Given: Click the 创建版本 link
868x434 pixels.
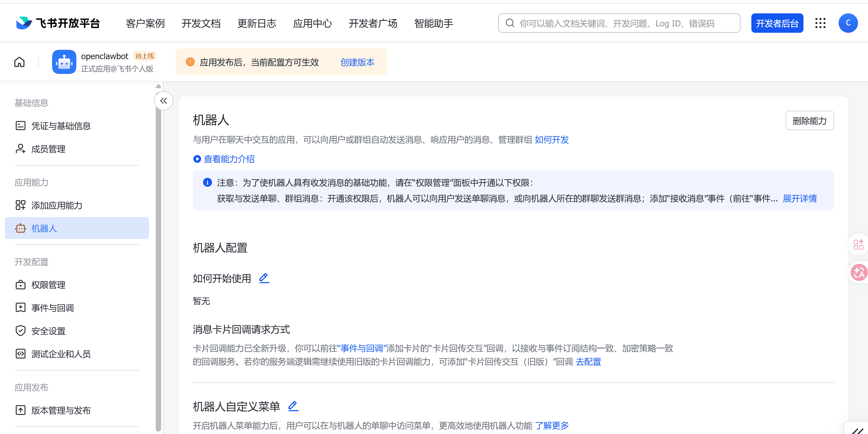Looking at the screenshot, I should coord(357,62).
